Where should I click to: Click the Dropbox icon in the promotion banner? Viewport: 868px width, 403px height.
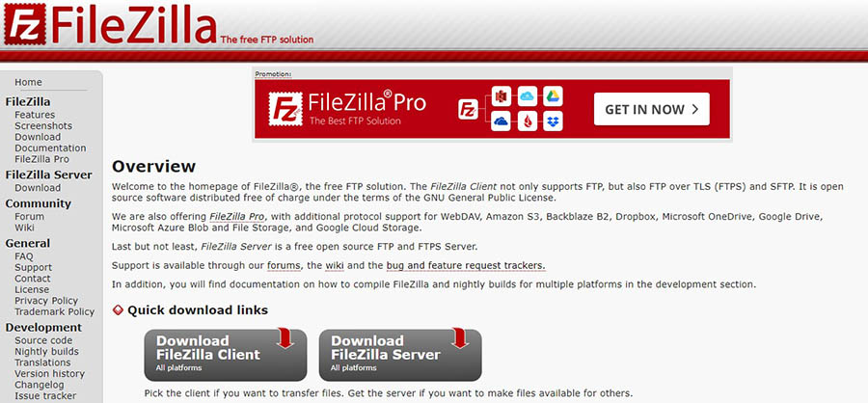553,121
